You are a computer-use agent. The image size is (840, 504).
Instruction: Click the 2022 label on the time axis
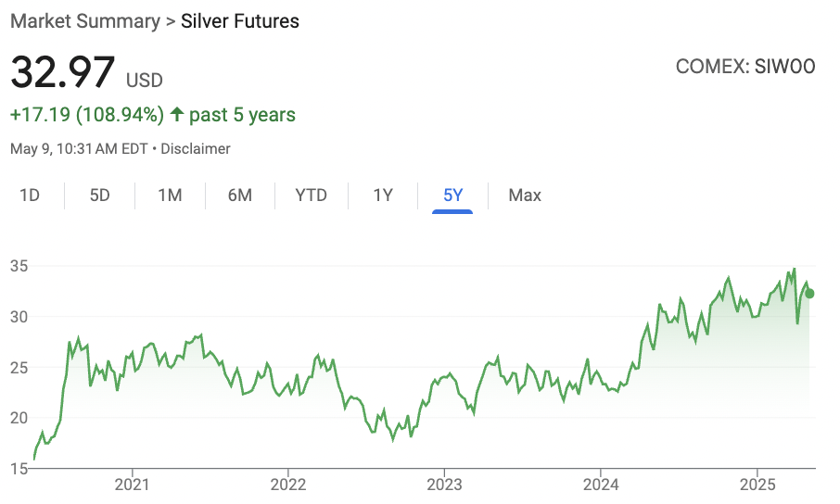pos(288,485)
